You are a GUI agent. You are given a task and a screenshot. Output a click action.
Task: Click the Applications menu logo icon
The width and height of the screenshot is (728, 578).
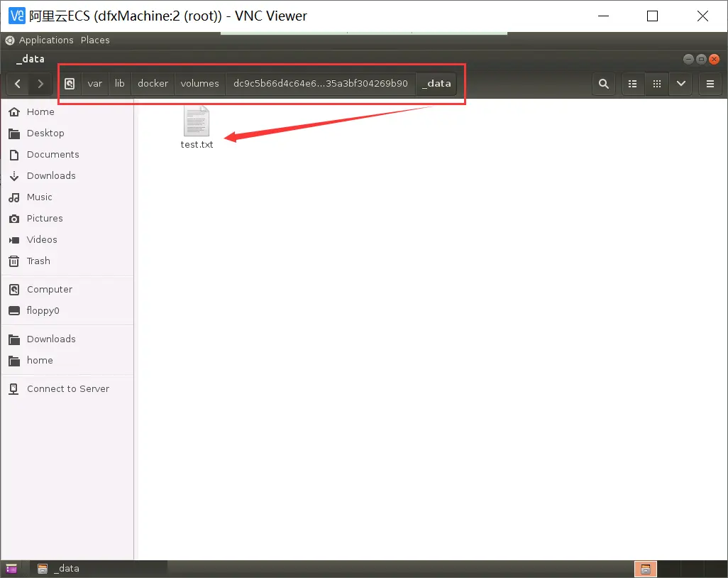tap(10, 40)
